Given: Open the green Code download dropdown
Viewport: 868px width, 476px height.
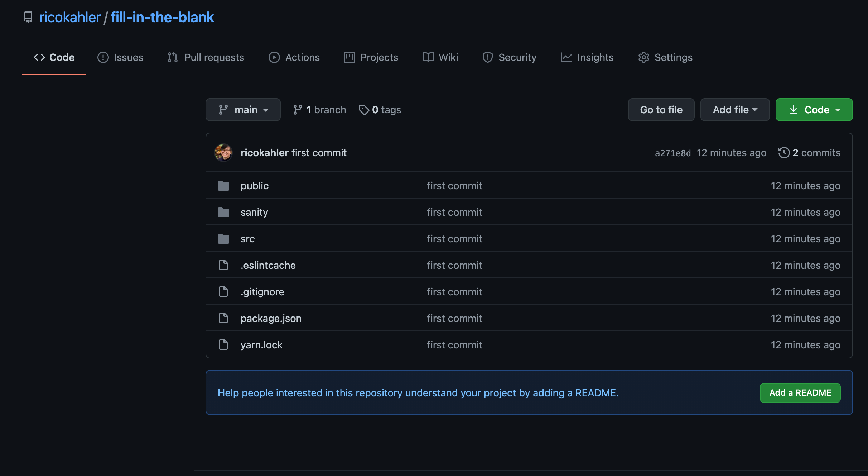Looking at the screenshot, I should pyautogui.click(x=814, y=110).
